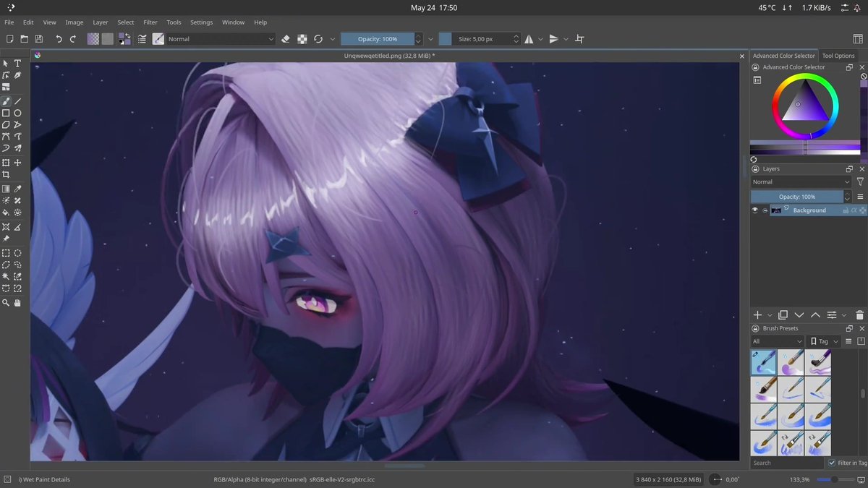The height and width of the screenshot is (488, 868).
Task: Select the Measure tool
Action: 17,227
